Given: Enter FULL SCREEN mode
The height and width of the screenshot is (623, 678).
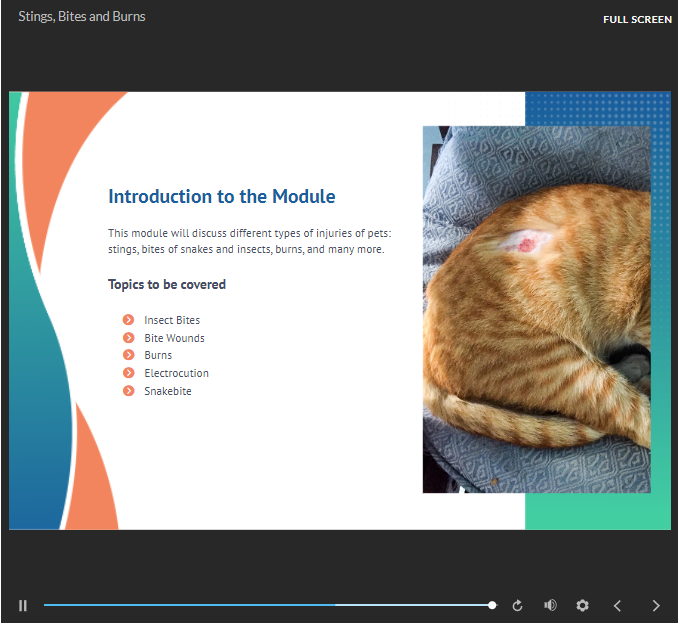Looking at the screenshot, I should pyautogui.click(x=637, y=19).
